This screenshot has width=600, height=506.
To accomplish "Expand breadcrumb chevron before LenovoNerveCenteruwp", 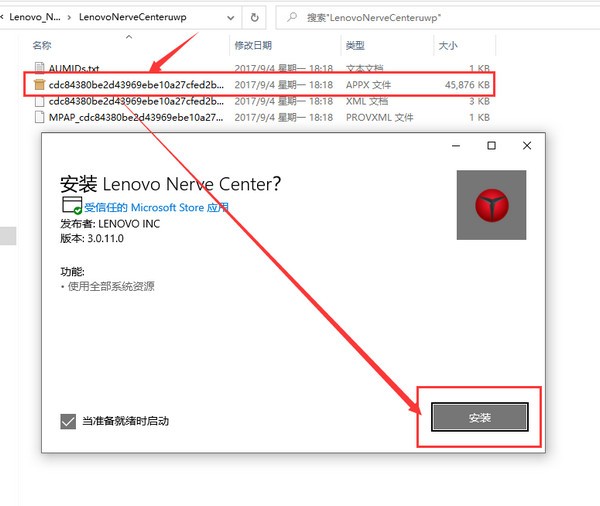I will coord(68,17).
